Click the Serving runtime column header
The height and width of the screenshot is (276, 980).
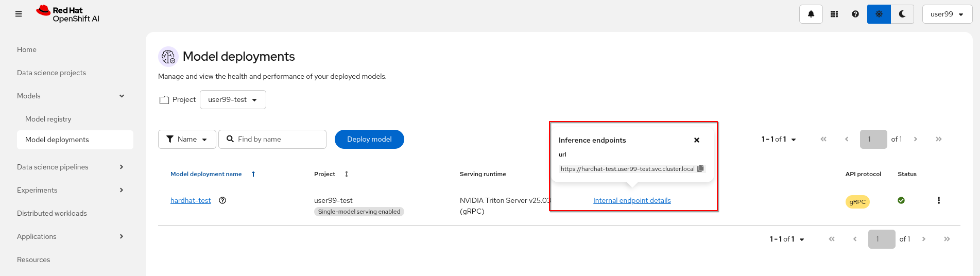tap(483, 174)
